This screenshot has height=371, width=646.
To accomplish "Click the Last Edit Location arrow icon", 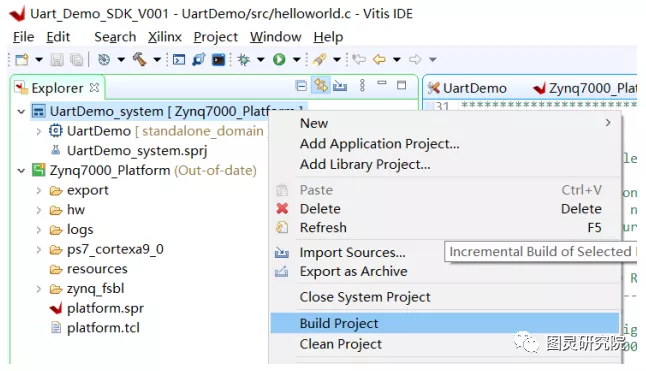I will click(359, 60).
